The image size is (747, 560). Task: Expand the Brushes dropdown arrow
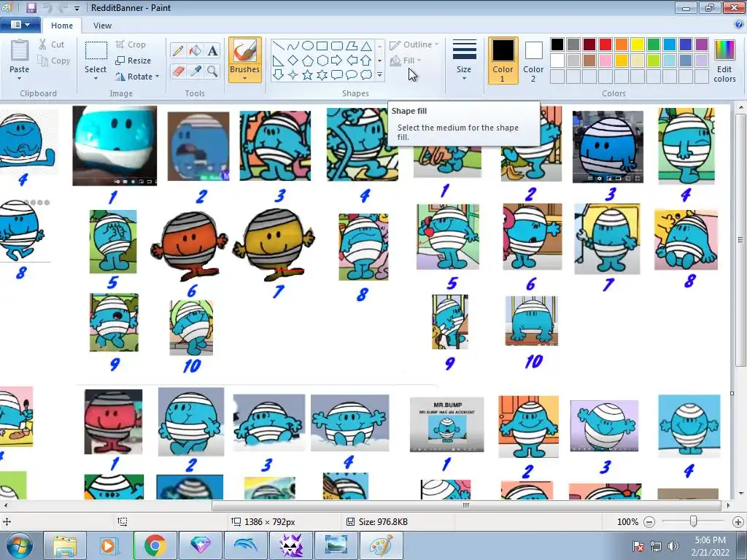click(245, 79)
